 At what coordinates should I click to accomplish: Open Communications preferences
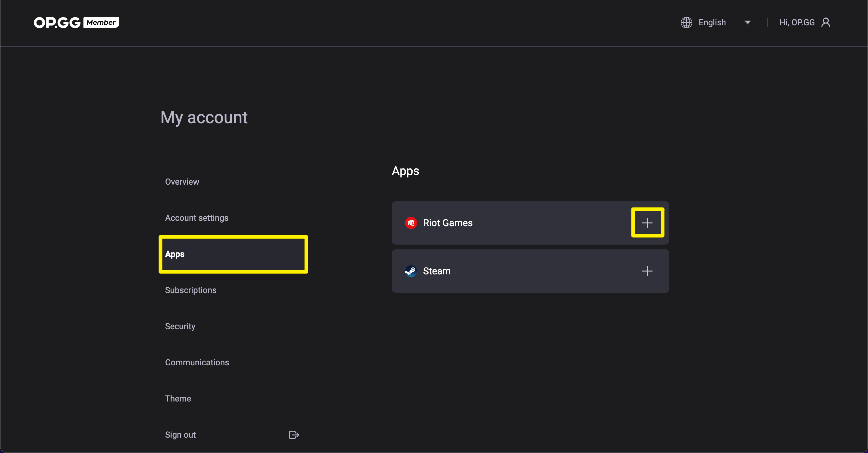[197, 362]
